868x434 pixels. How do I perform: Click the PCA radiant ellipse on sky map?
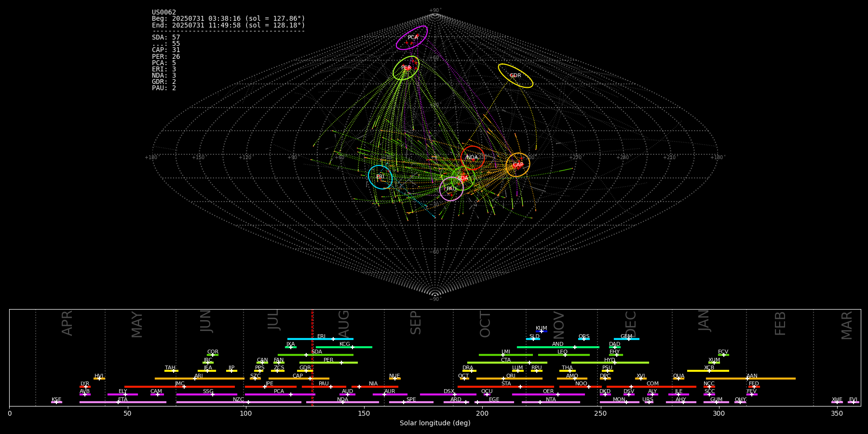tap(412, 38)
